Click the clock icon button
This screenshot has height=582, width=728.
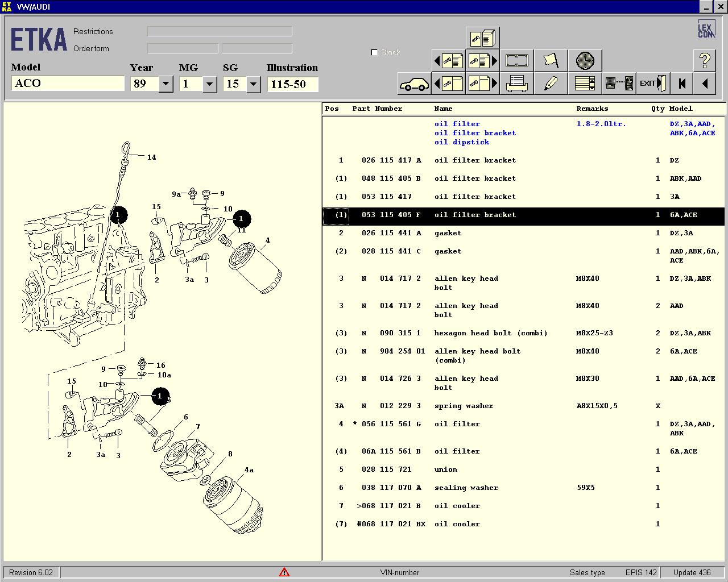tap(585, 61)
